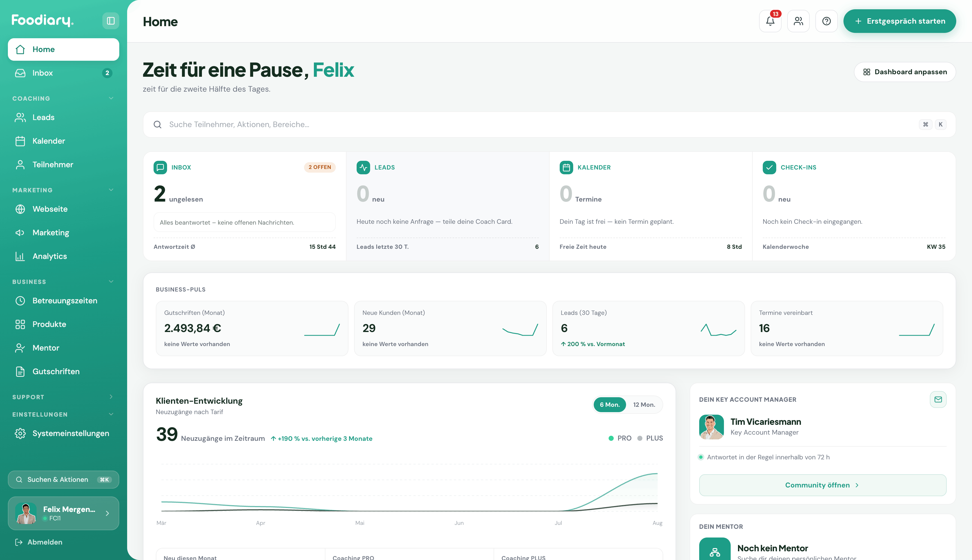Switch to 12 Mon. time range
This screenshot has width=972, height=560.
pyautogui.click(x=644, y=405)
